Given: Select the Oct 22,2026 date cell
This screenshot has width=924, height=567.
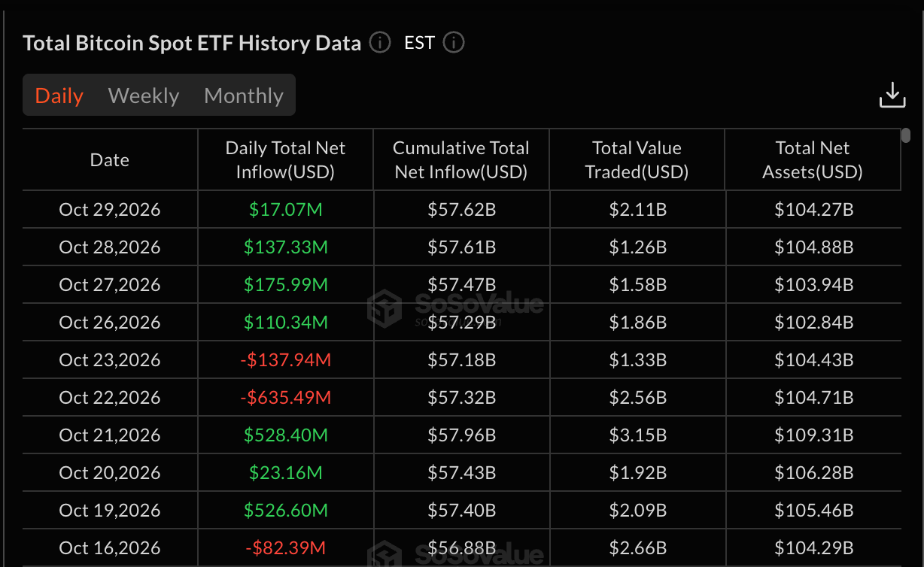Looking at the screenshot, I should (110, 397).
